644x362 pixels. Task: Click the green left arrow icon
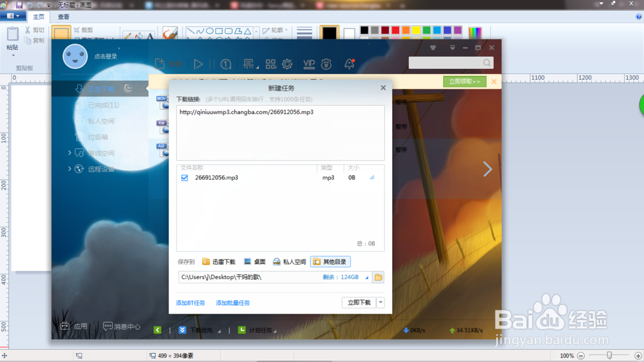tap(157, 330)
